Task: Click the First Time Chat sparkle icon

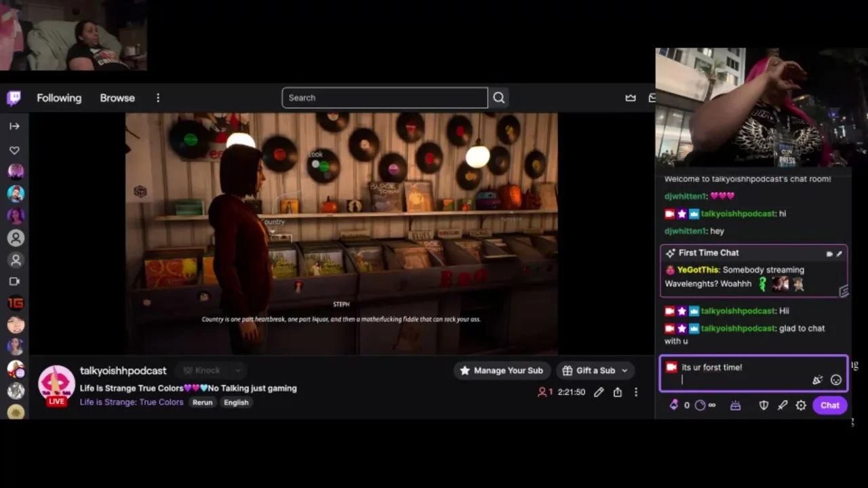Action: pyautogui.click(x=670, y=253)
